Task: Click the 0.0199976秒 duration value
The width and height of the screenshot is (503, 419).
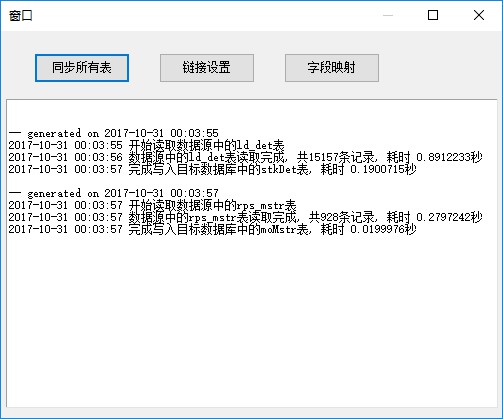Action: click(x=383, y=229)
